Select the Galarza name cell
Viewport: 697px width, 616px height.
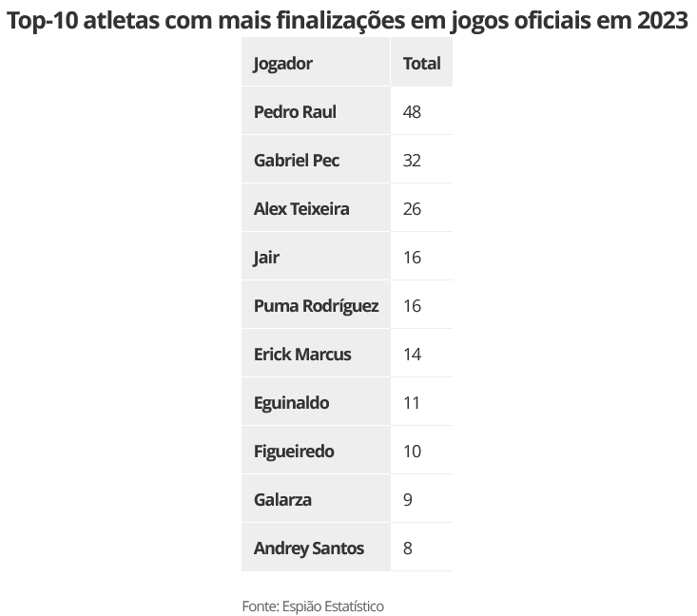282,500
